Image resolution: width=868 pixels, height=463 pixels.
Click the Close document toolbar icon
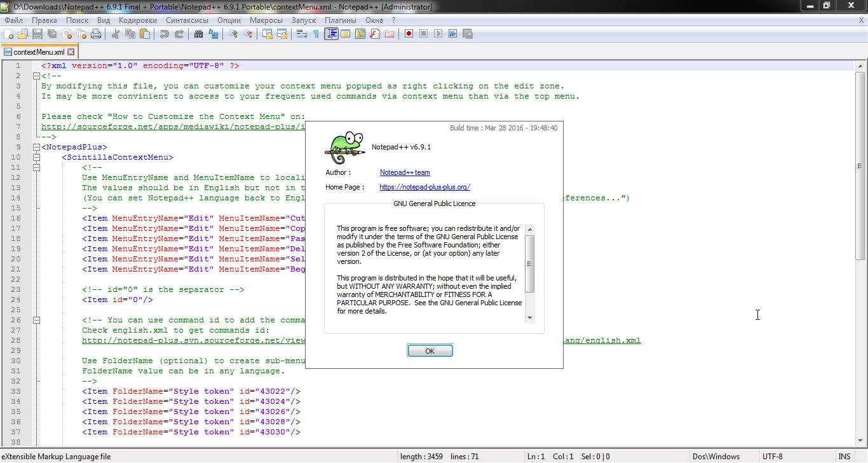[67, 34]
